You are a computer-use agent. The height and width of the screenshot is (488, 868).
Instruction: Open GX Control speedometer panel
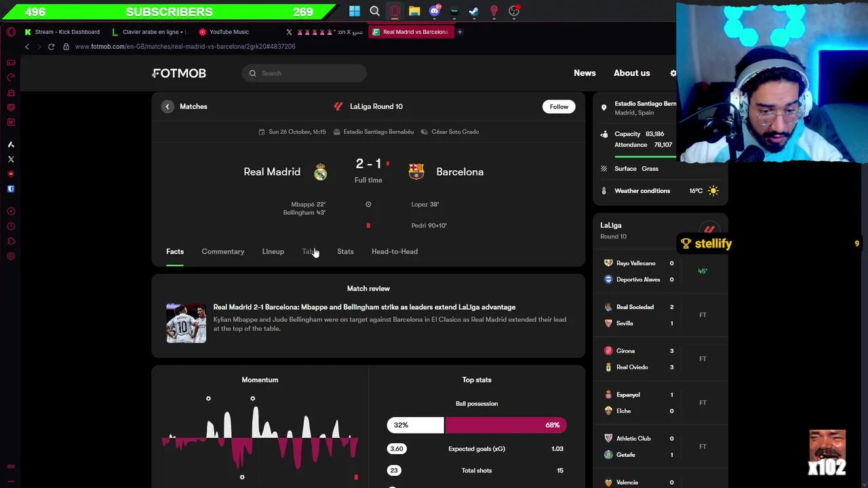(x=11, y=77)
